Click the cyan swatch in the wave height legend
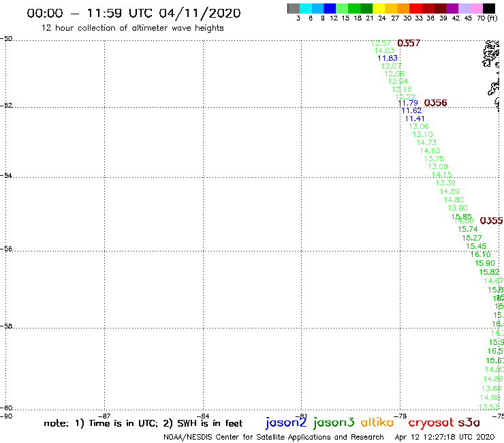504x443 pixels. coord(306,8)
